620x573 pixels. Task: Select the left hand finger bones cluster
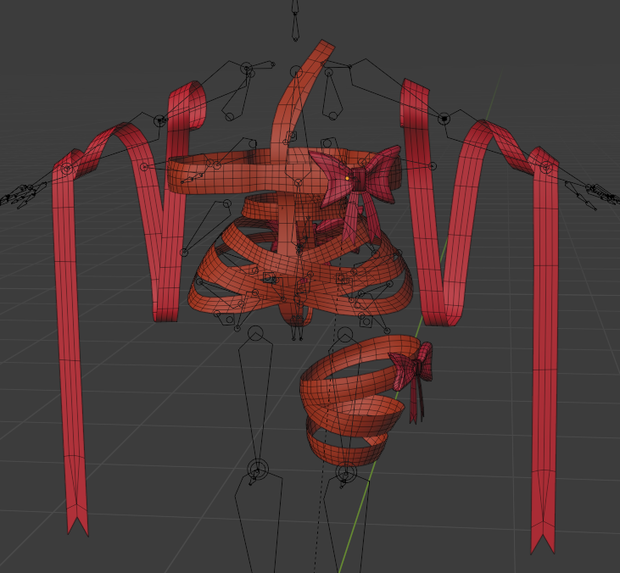click(x=22, y=194)
